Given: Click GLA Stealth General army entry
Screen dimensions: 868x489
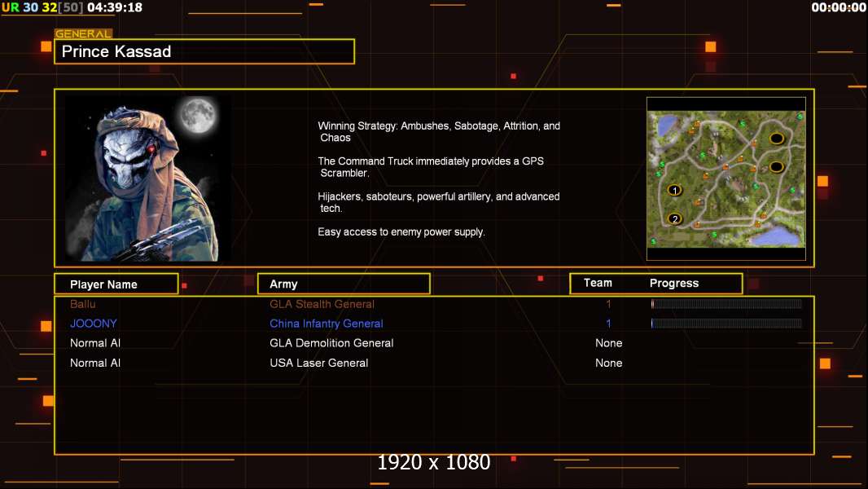Looking at the screenshot, I should (x=322, y=304).
